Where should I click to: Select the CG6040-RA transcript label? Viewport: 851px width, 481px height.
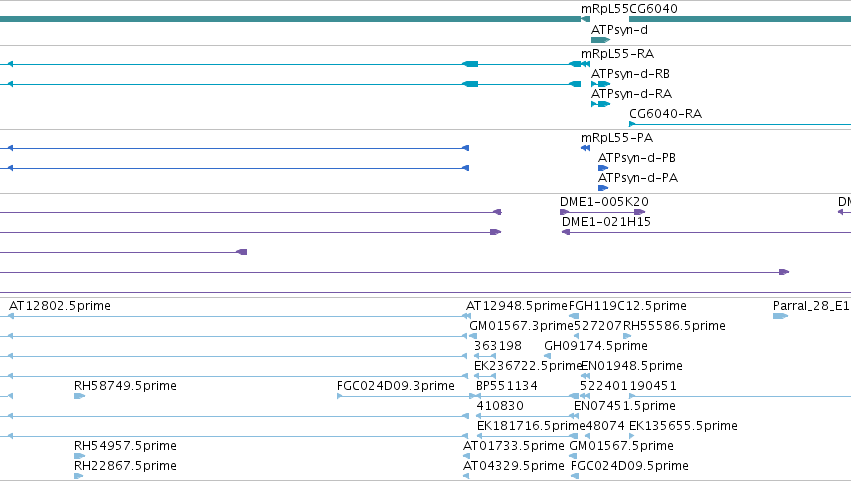click(665, 114)
